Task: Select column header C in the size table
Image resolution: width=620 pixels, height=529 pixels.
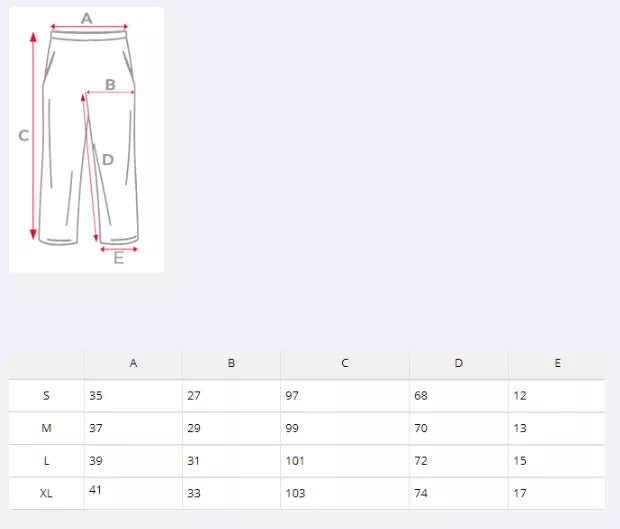Action: click(345, 363)
